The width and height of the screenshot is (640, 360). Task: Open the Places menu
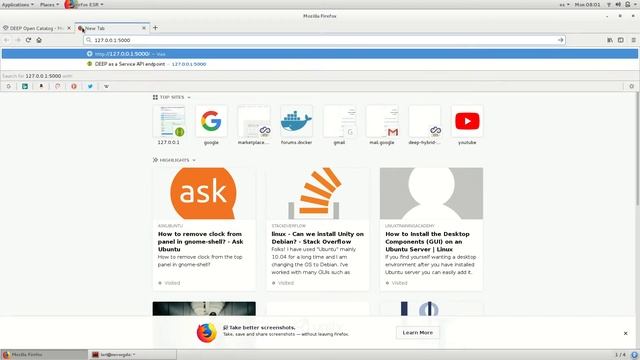(49, 4)
